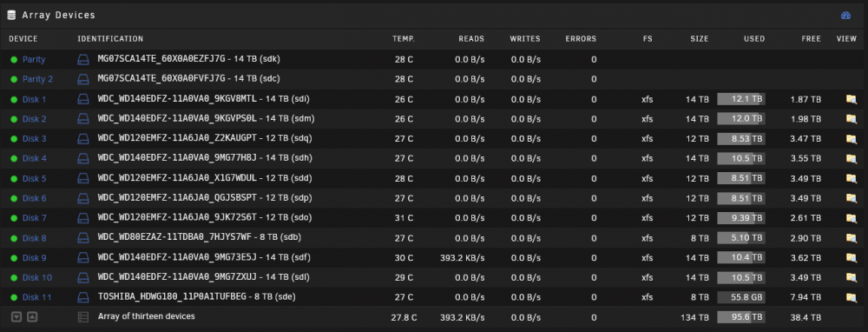The image size is (868, 332).
Task: Click the Disk 9 green status indicator
Action: coord(14,258)
